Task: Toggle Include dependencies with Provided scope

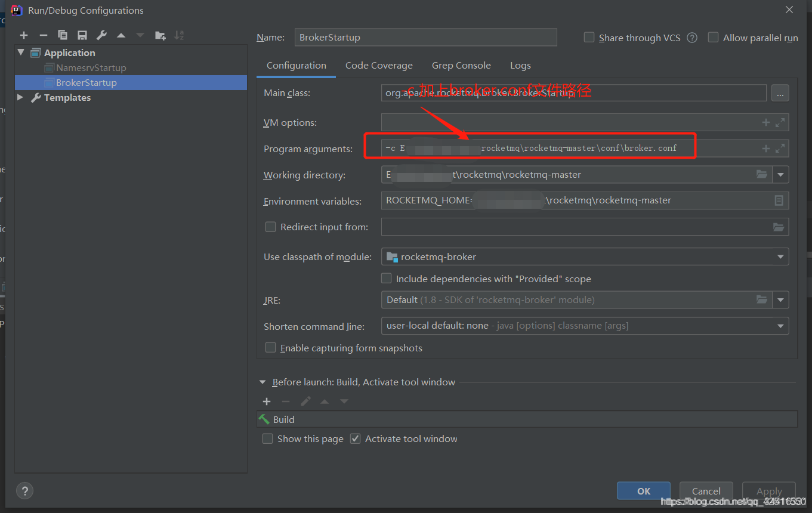Action: point(386,279)
